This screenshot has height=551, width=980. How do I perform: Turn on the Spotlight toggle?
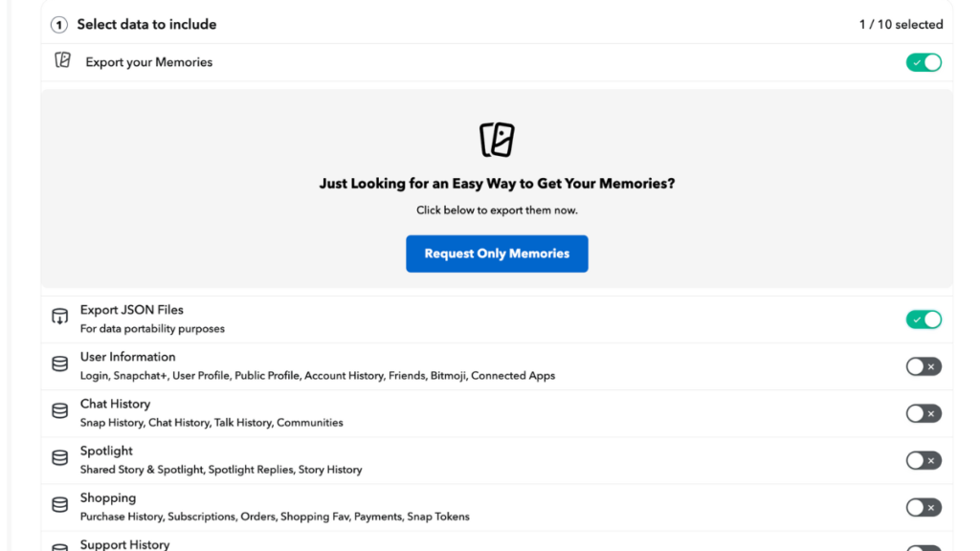[x=924, y=460]
